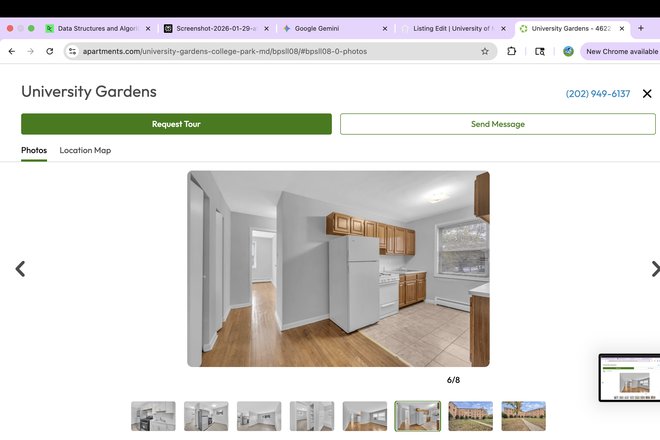Open site information icon in address bar
Image resolution: width=660 pixels, height=440 pixels.
tap(72, 51)
